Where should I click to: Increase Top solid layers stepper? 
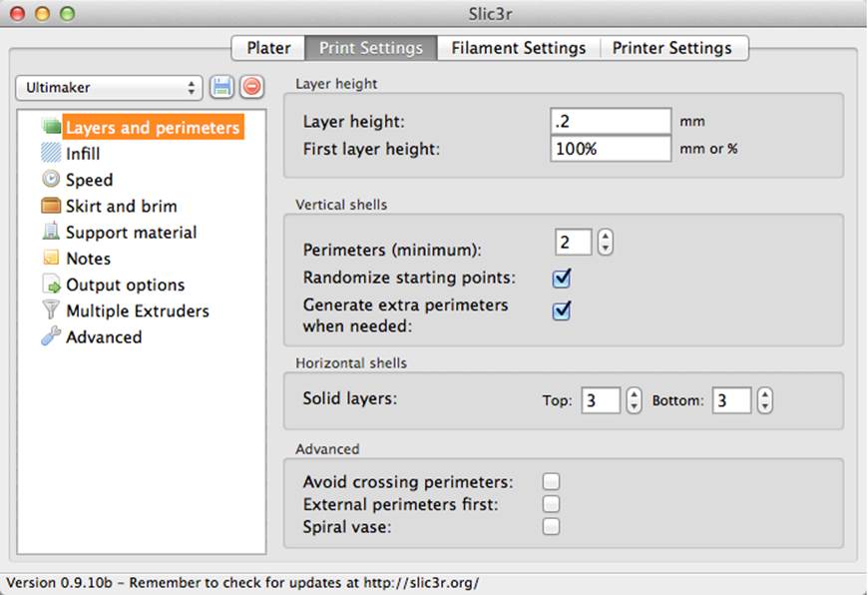[x=634, y=394]
